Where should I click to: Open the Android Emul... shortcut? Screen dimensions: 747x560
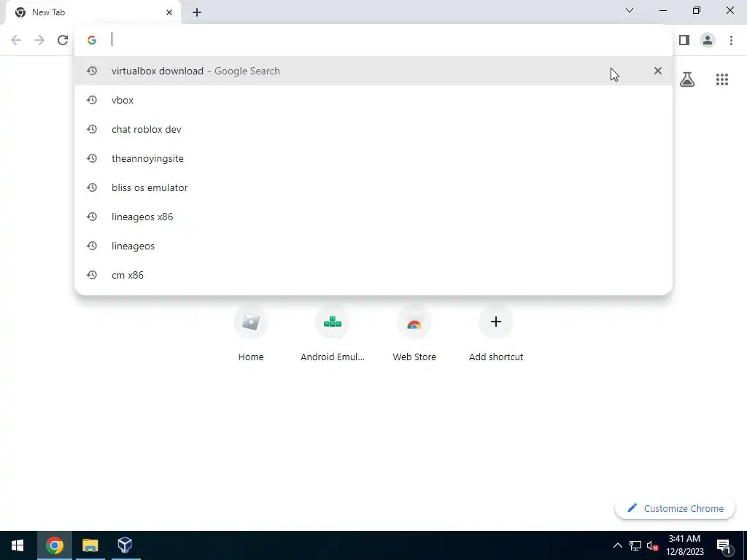tap(333, 333)
